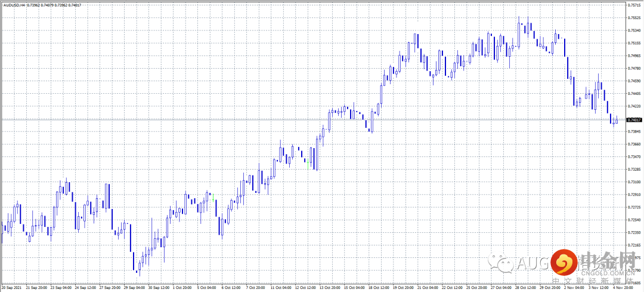644x292 pixels.
Task: Click the 22 Oct 12:00 time label
Action: coord(453,287)
